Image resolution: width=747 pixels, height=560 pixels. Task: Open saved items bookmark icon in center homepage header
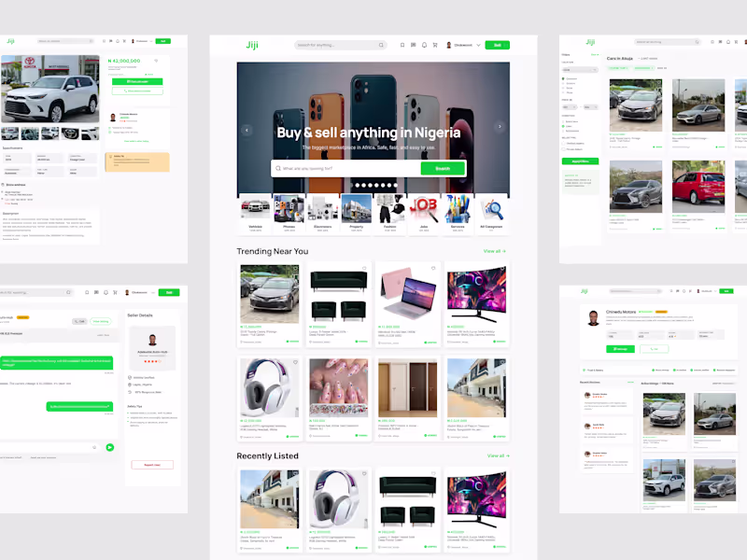pyautogui.click(x=402, y=45)
